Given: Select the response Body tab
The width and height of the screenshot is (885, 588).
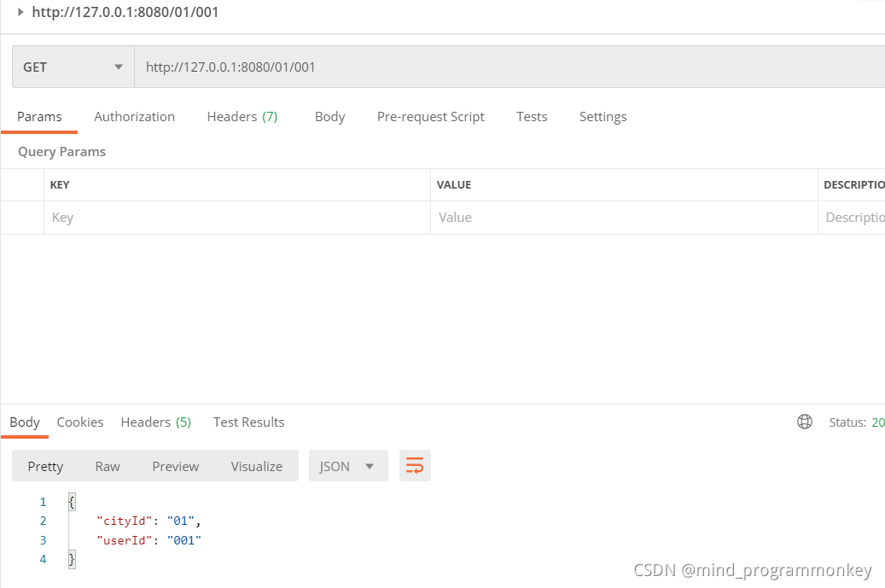Looking at the screenshot, I should coord(25,422).
